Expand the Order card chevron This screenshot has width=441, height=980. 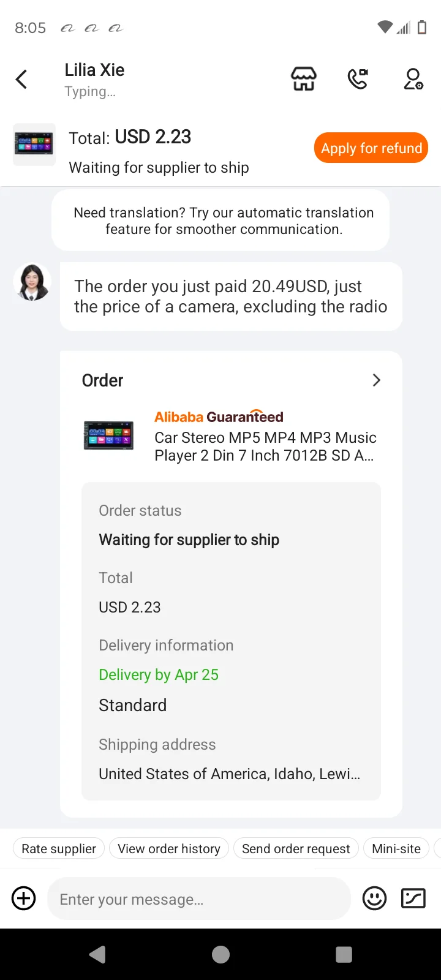[x=376, y=380]
